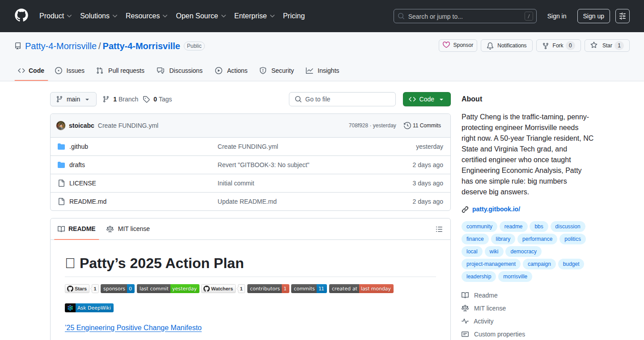Click the README.md file icon
This screenshot has width=644, height=340.
(61, 201)
